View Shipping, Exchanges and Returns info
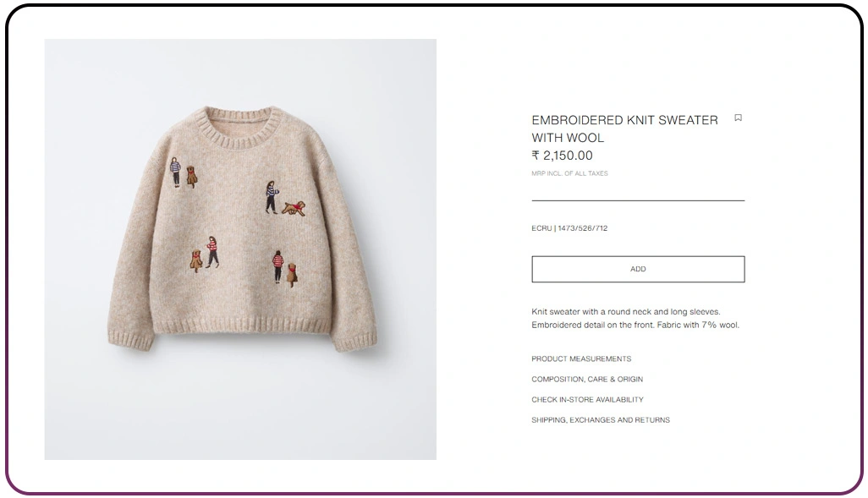The height and width of the screenshot is (498, 868). point(601,420)
